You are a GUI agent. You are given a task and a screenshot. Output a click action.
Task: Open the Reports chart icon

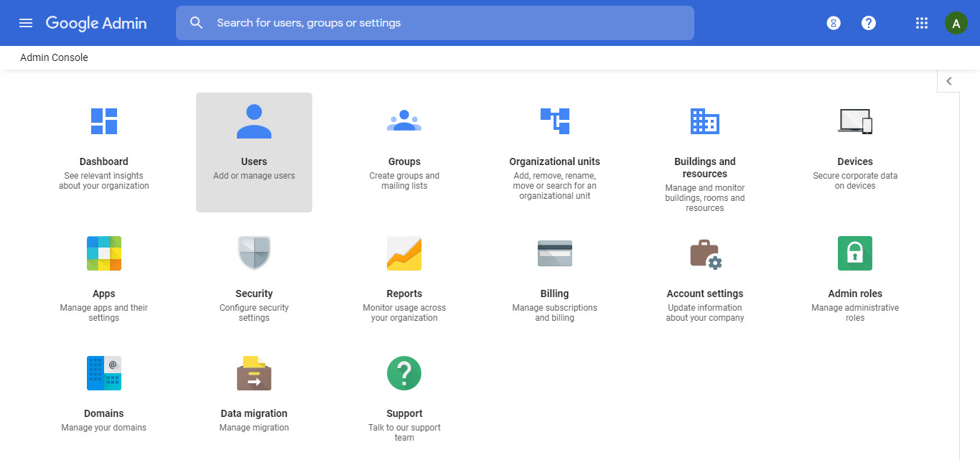[x=404, y=253]
